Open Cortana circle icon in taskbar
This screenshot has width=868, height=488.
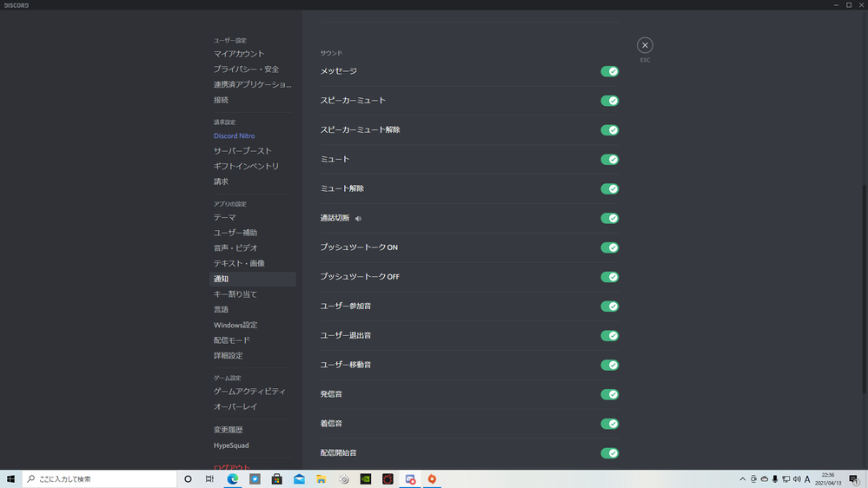point(188,479)
